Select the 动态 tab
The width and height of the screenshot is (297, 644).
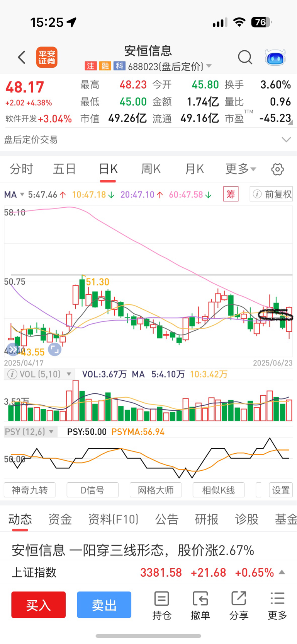[x=20, y=519]
